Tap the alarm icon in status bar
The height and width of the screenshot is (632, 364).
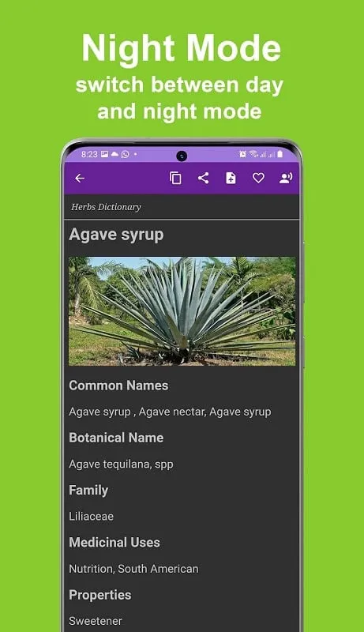[x=242, y=154]
